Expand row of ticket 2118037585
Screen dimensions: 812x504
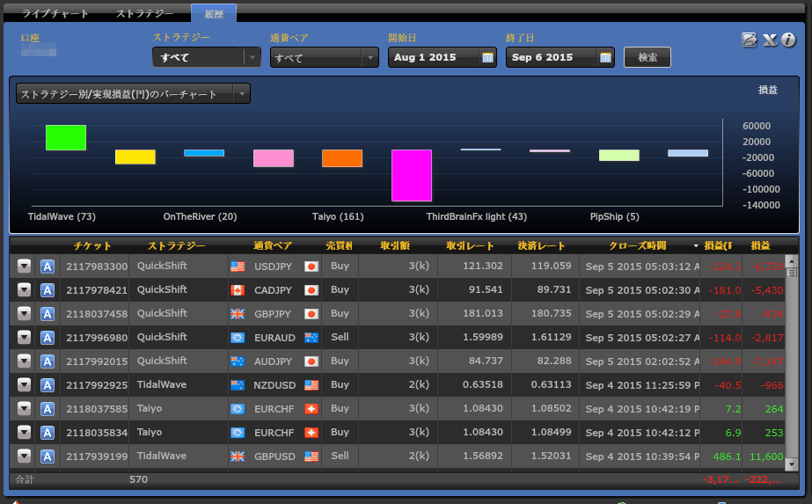click(x=24, y=409)
